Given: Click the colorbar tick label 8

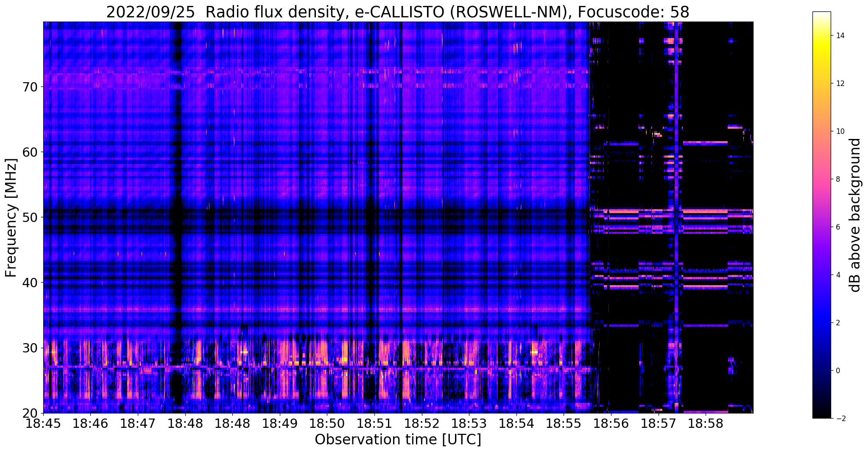Looking at the screenshot, I should [837, 179].
